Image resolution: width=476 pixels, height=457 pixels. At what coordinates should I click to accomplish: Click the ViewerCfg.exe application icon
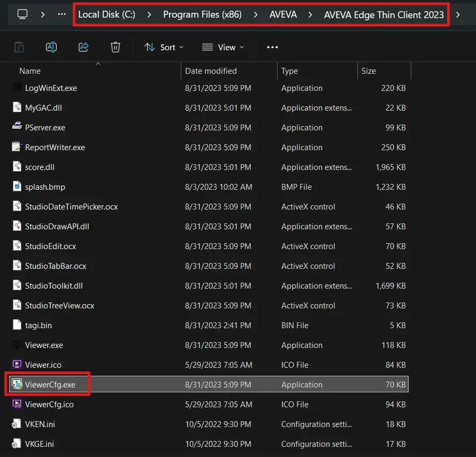pyautogui.click(x=16, y=384)
